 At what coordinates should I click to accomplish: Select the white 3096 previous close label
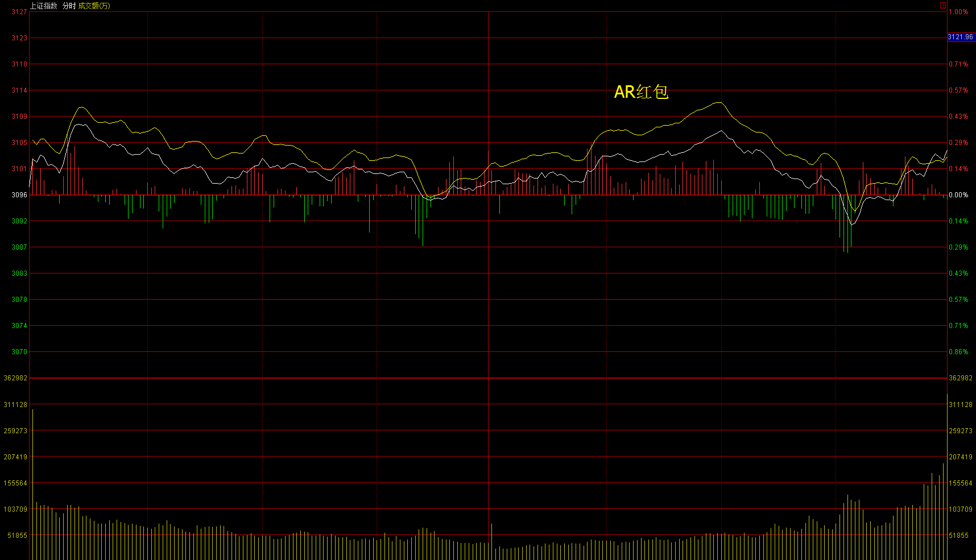click(x=19, y=195)
